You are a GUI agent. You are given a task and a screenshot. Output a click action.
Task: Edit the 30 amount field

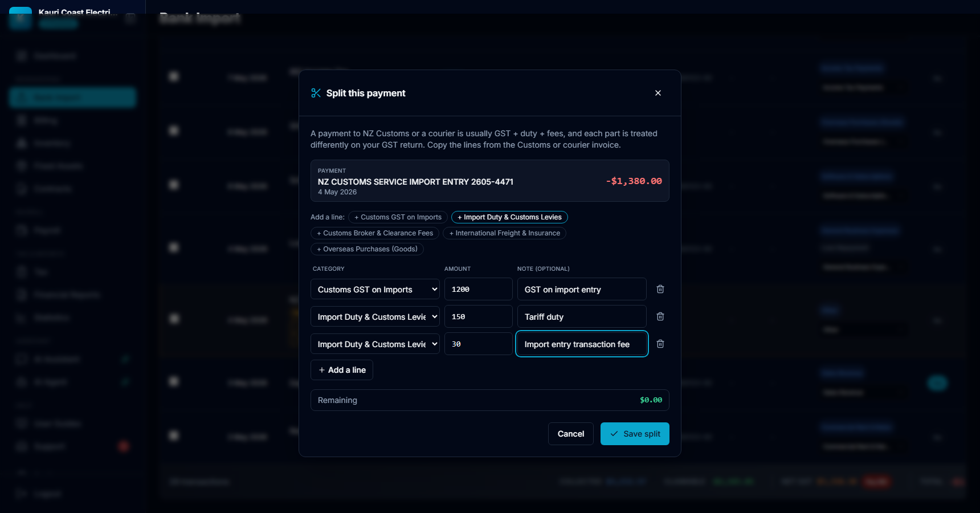(x=479, y=344)
